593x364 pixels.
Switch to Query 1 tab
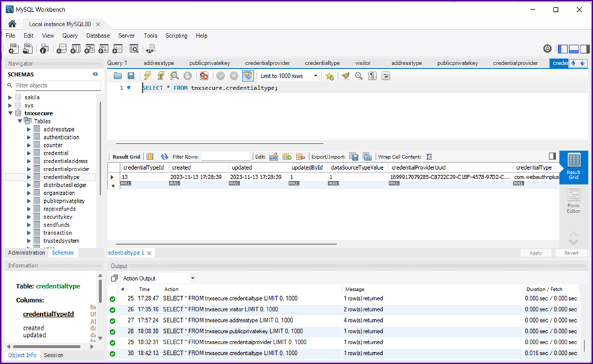point(117,63)
